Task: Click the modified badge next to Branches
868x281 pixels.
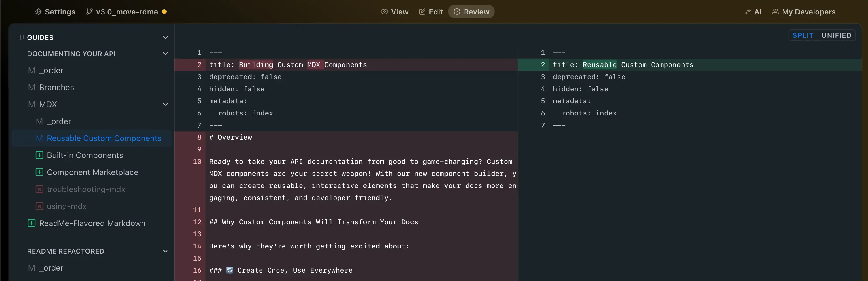Action: coord(31,87)
